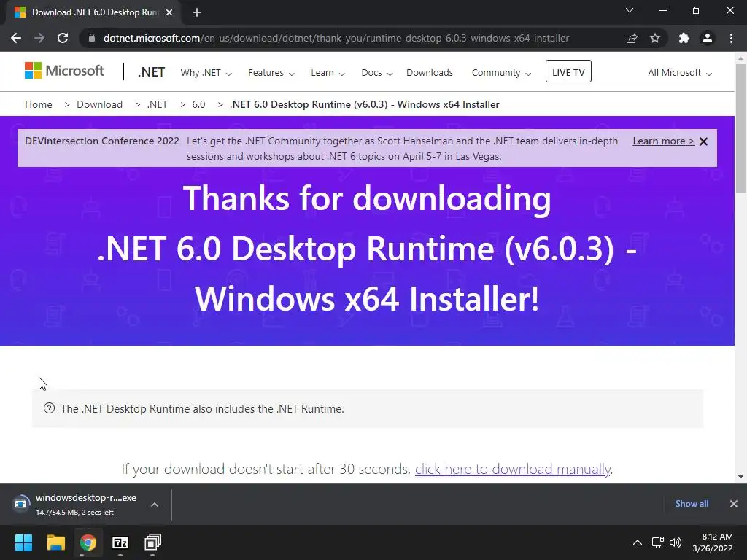The image size is (747, 560).
Task: Click the LIVE TV button
Action: pyautogui.click(x=568, y=71)
